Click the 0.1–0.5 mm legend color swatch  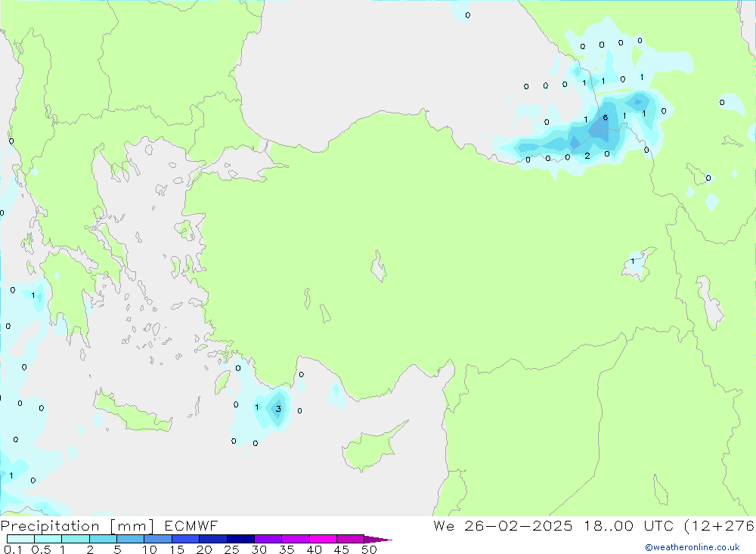(x=20, y=539)
